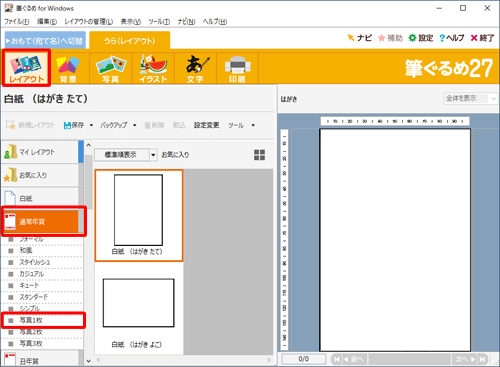This screenshot has width=500, height=367.
Task: Select マイ レイアウト folder
Action: pyautogui.click(x=40, y=152)
